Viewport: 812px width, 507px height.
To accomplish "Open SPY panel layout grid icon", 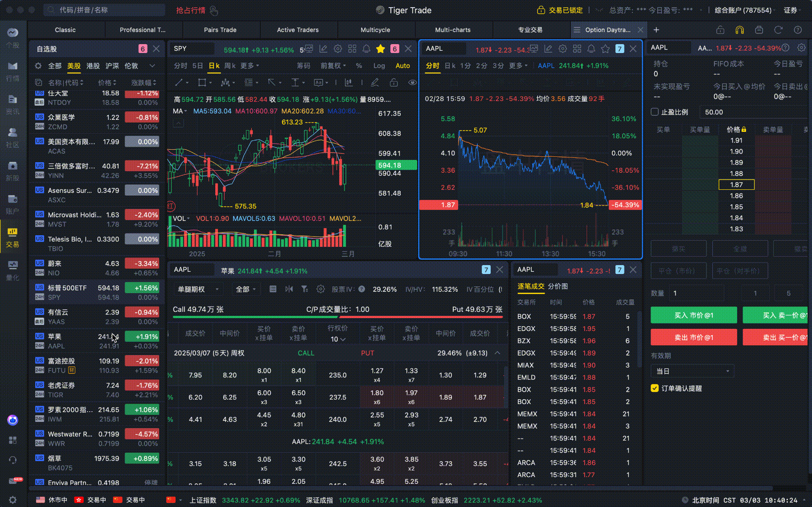I will [352, 49].
